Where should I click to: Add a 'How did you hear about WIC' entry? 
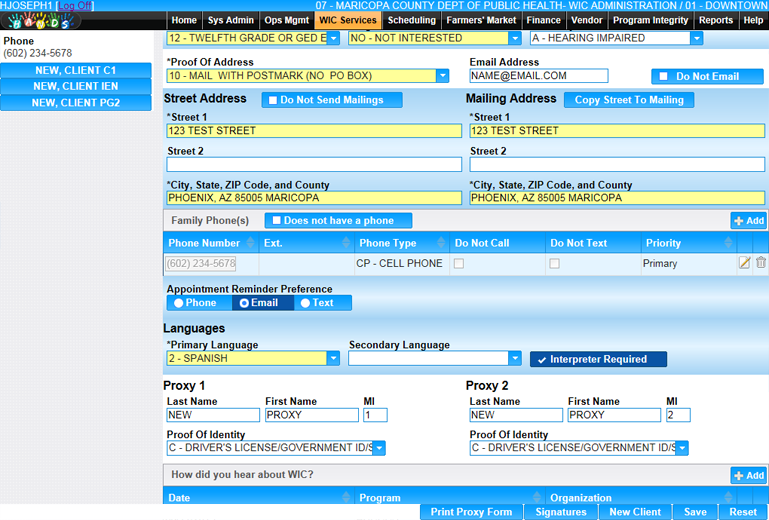(748, 475)
